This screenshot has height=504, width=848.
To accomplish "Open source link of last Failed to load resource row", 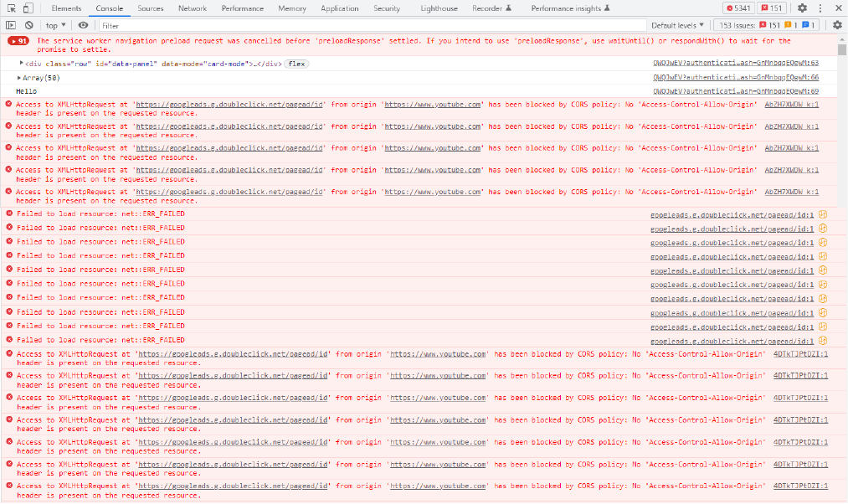I will (x=732, y=342).
